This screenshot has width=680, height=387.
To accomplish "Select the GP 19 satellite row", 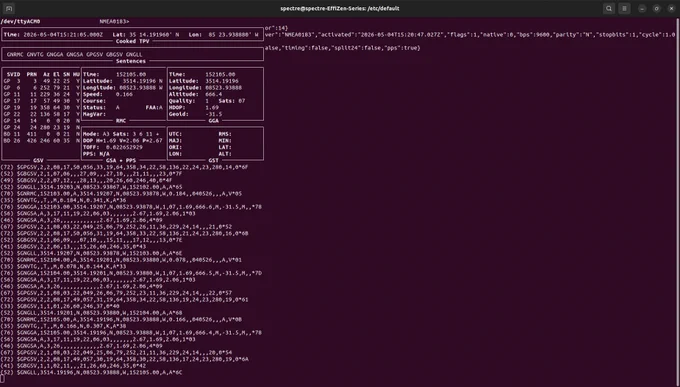I will coord(42,107).
